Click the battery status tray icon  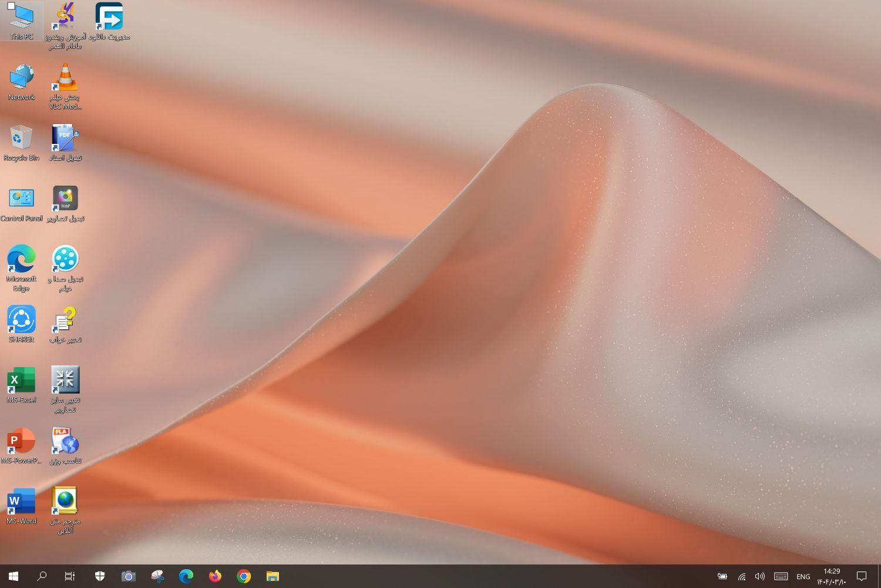722,576
